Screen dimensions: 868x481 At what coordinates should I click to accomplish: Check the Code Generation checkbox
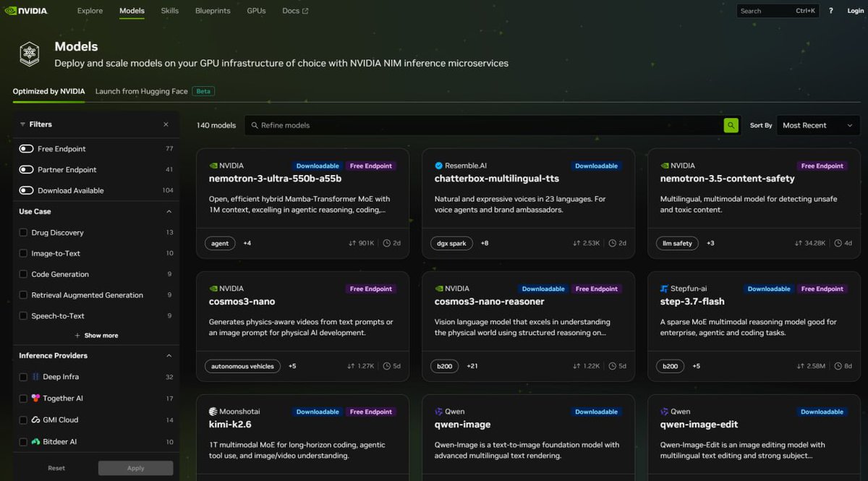(23, 275)
